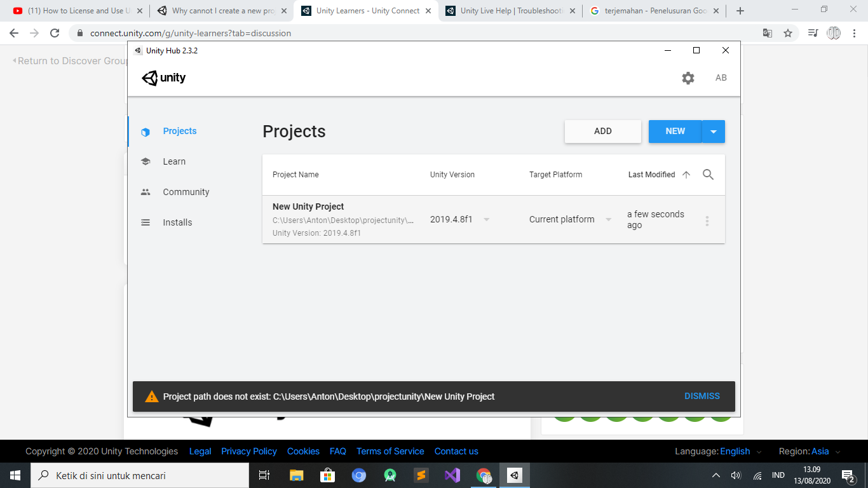Click the New Unity Project name
The image size is (868, 488).
pyautogui.click(x=308, y=207)
